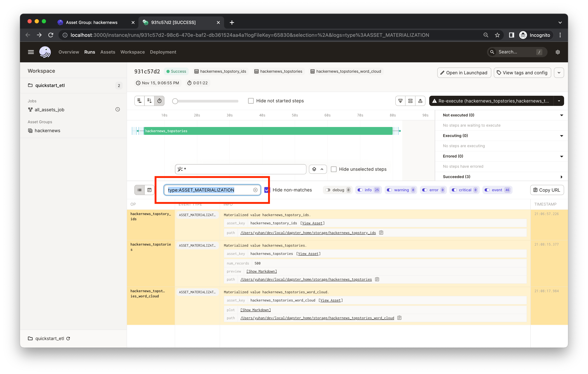Toggle the info log level filter

coord(368,190)
